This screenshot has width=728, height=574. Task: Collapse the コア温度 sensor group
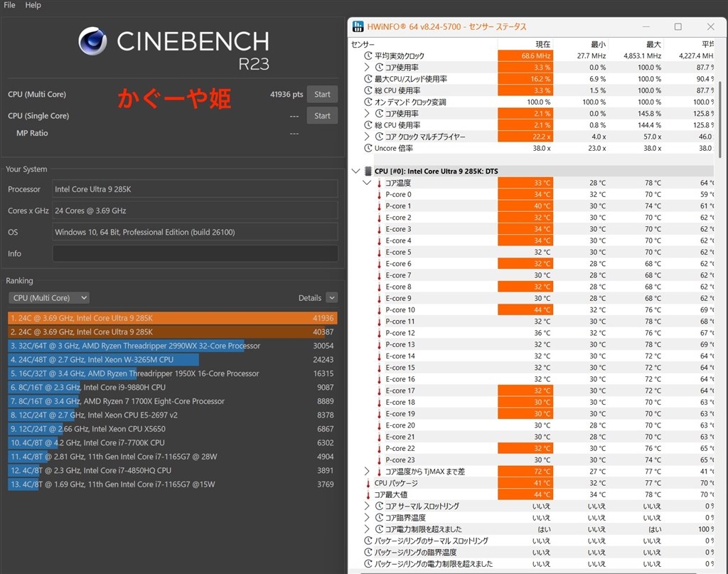pos(367,182)
